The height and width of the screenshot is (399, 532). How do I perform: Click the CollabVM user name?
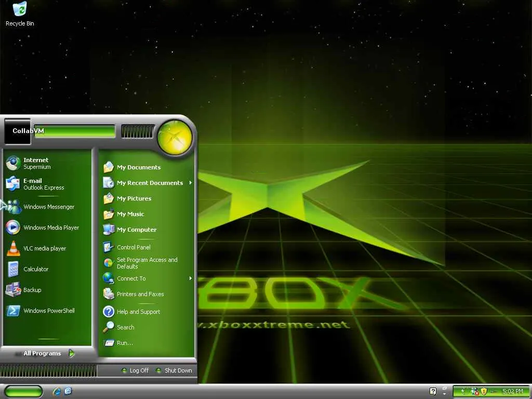(28, 130)
